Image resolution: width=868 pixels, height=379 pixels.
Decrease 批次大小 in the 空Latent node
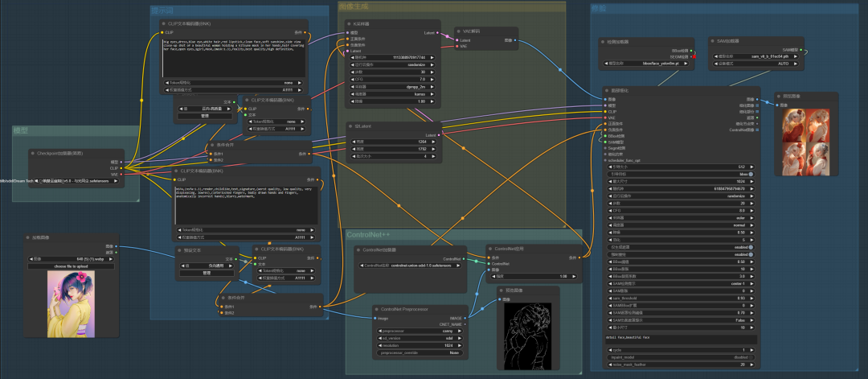click(353, 156)
